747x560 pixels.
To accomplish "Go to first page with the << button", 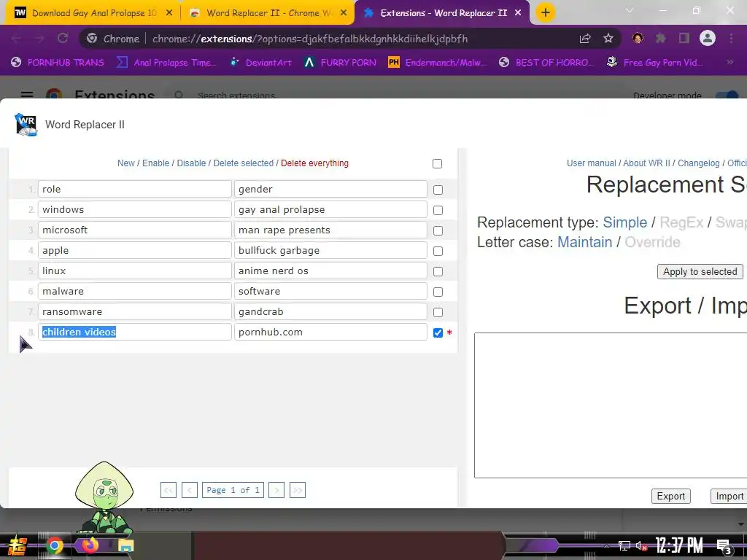I will [169, 490].
